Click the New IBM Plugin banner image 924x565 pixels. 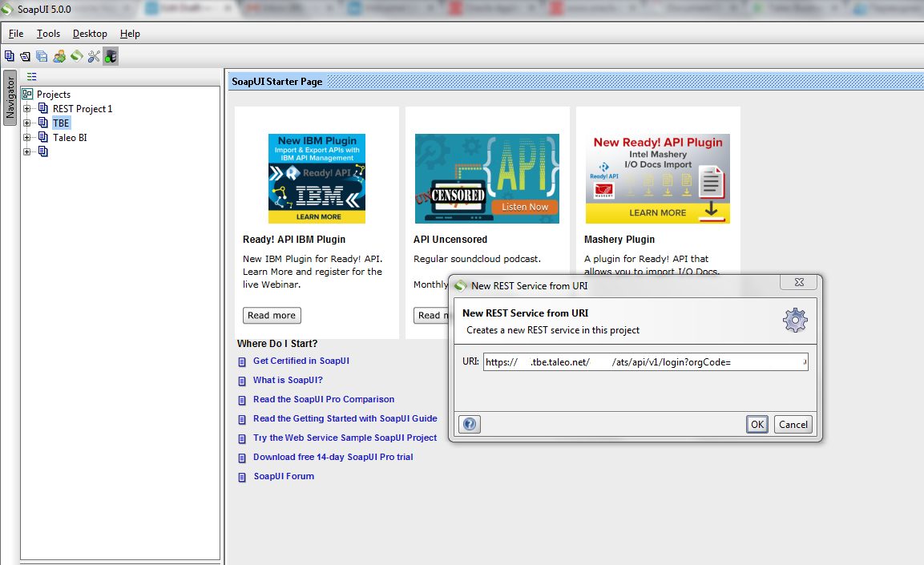click(317, 179)
